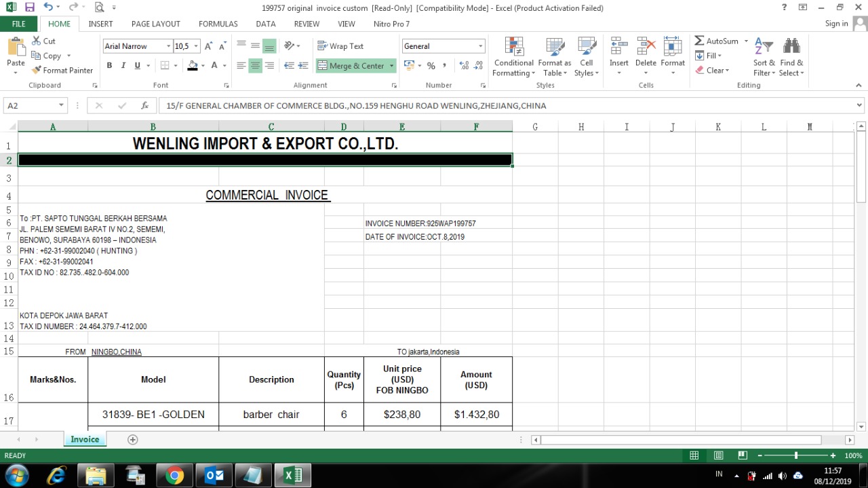Toggle Bold formatting
868x488 pixels.
(109, 66)
